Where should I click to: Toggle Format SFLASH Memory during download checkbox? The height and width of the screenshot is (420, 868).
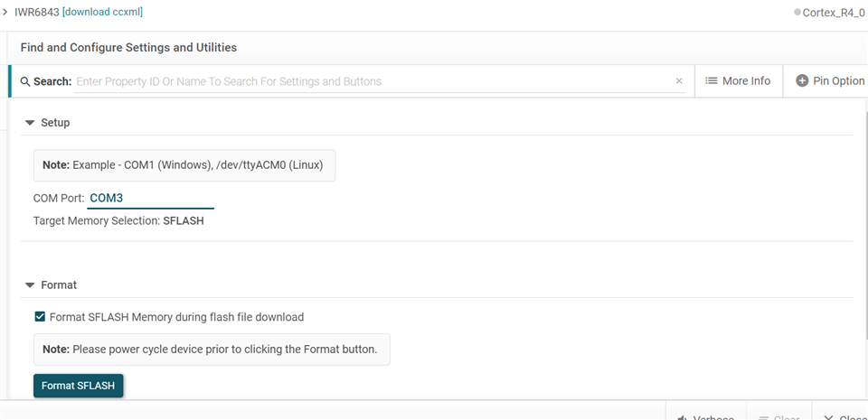[40, 317]
